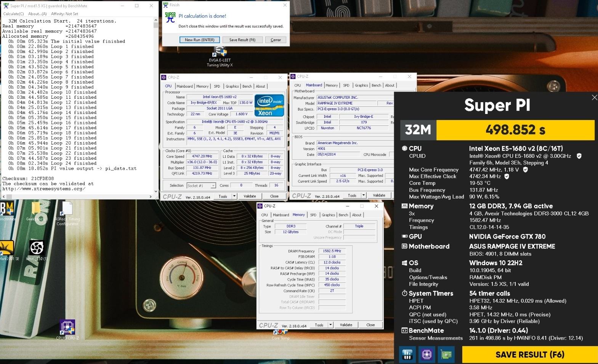Launch CPU-Z using the purple chip icon in BenchMate
The height and width of the screenshot is (364, 598).
[426, 355]
